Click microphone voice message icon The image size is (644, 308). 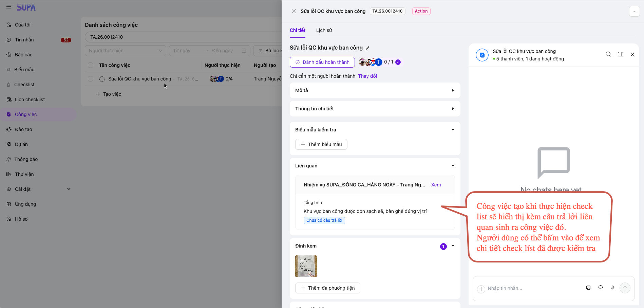613,288
